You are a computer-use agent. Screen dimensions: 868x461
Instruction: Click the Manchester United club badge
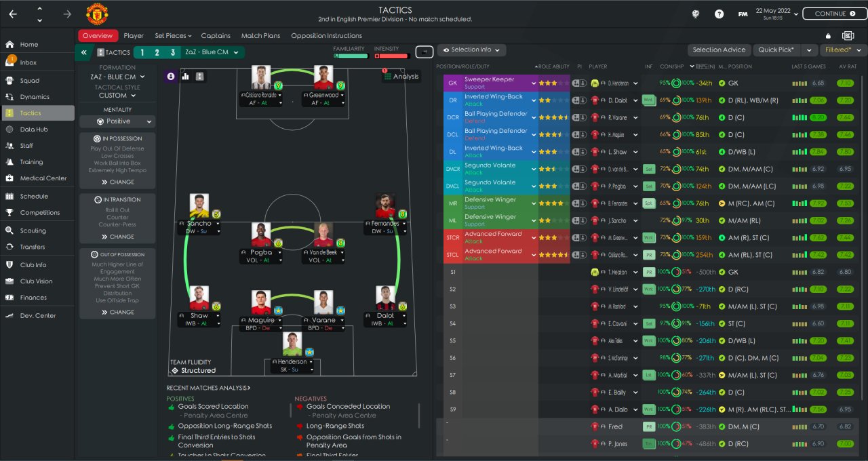coord(98,14)
